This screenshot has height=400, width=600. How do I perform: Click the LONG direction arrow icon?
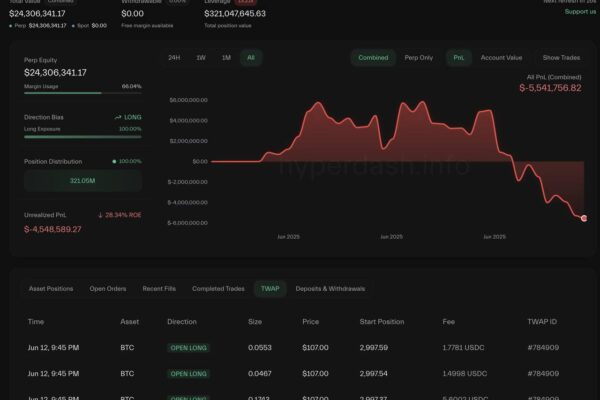(x=118, y=117)
